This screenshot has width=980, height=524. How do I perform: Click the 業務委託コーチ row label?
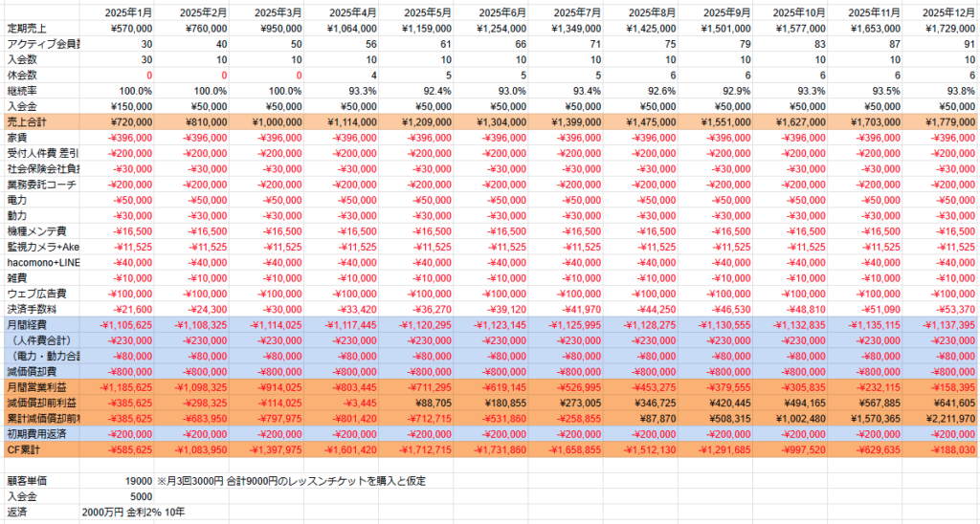[x=40, y=185]
